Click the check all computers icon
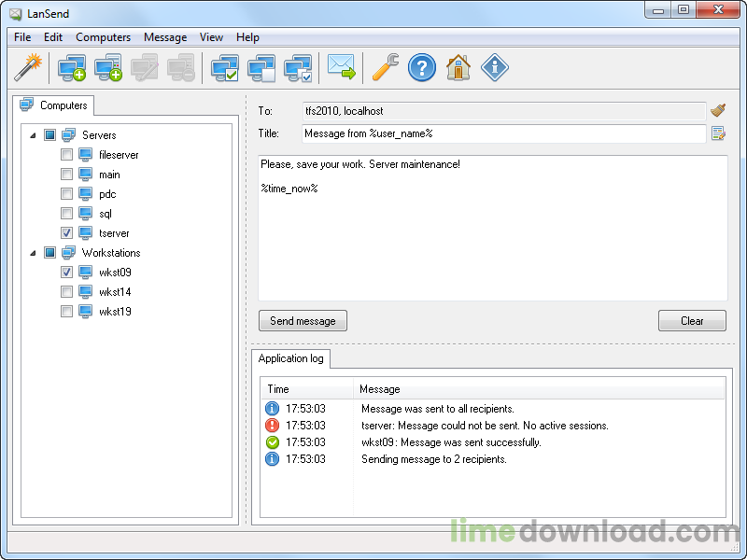747x560 pixels. (x=225, y=67)
